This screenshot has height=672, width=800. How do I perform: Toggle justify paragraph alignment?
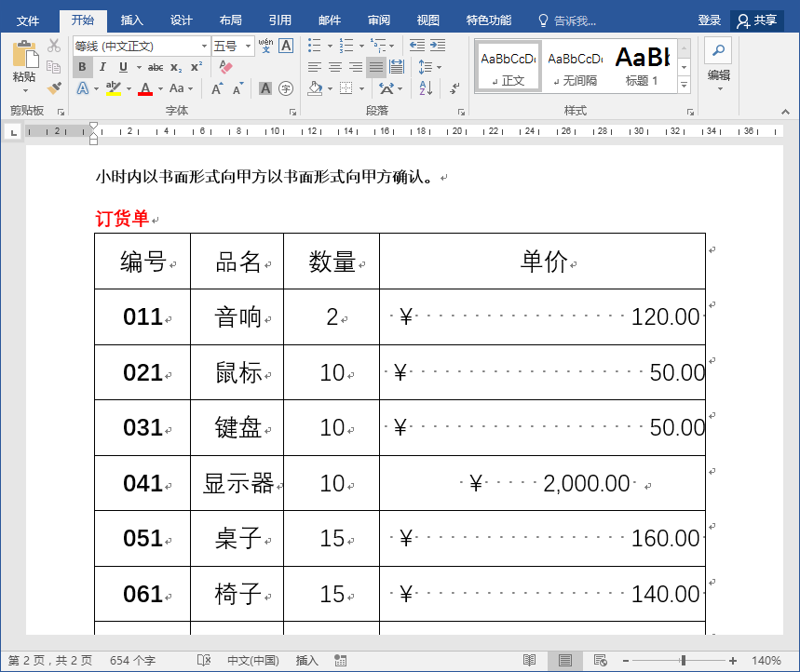click(376, 67)
